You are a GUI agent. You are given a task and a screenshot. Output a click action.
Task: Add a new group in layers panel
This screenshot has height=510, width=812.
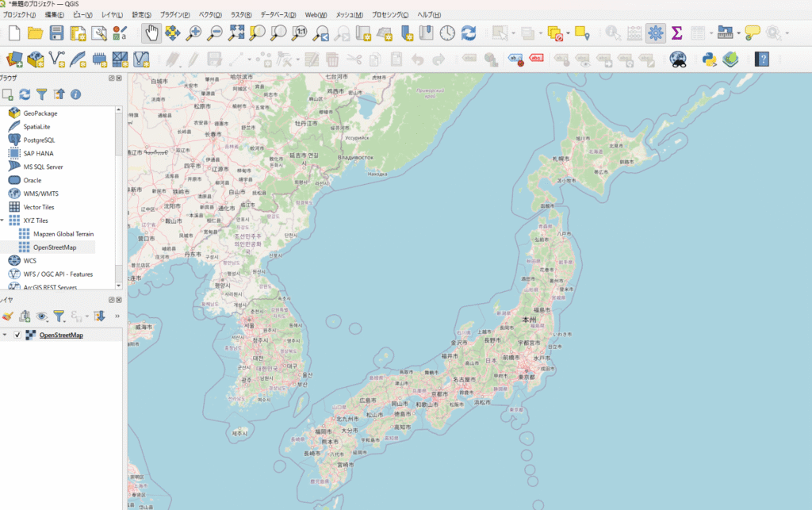25,316
